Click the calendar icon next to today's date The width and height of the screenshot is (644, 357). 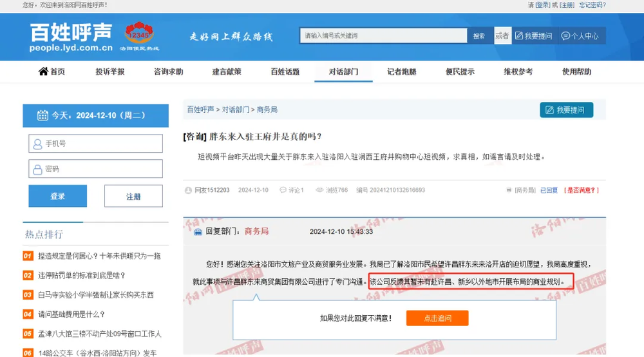43,115
